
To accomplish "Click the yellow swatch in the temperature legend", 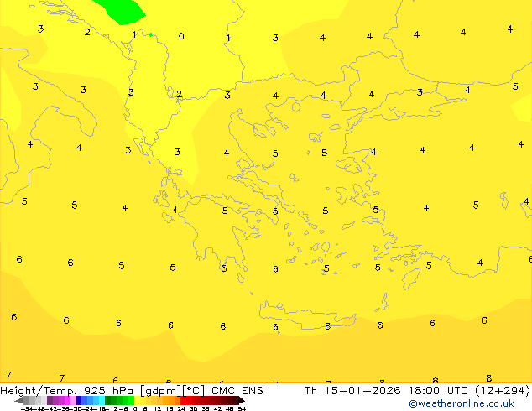I will click(x=138, y=400).
